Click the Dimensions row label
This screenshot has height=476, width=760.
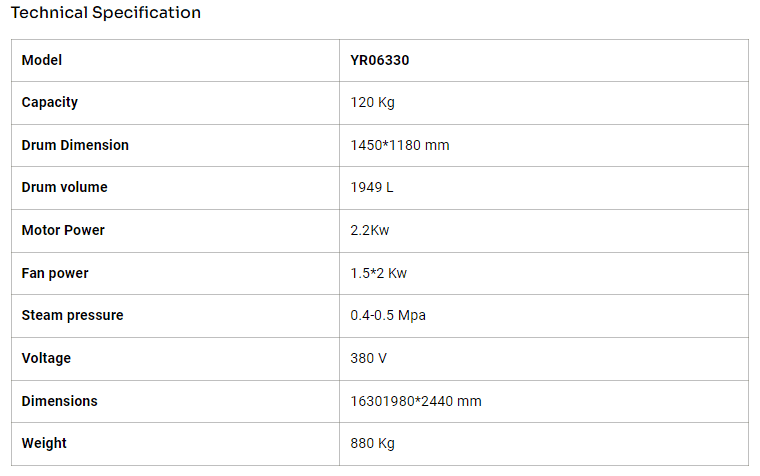click(x=59, y=401)
